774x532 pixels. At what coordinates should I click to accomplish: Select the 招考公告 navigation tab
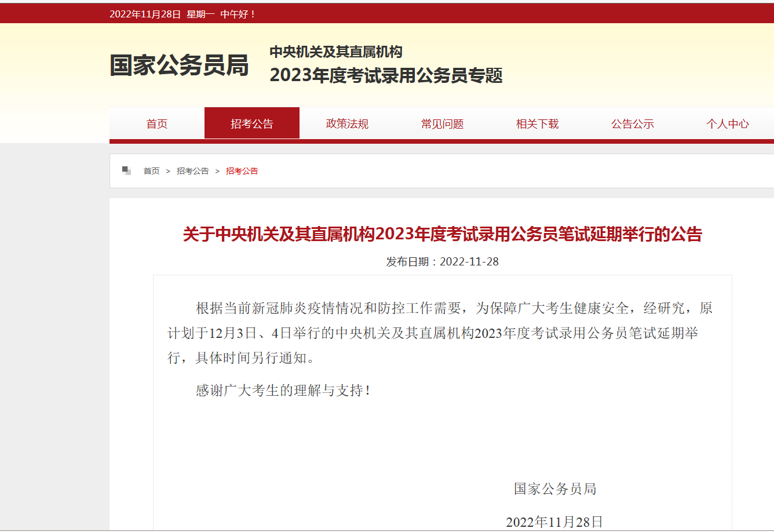(x=252, y=123)
